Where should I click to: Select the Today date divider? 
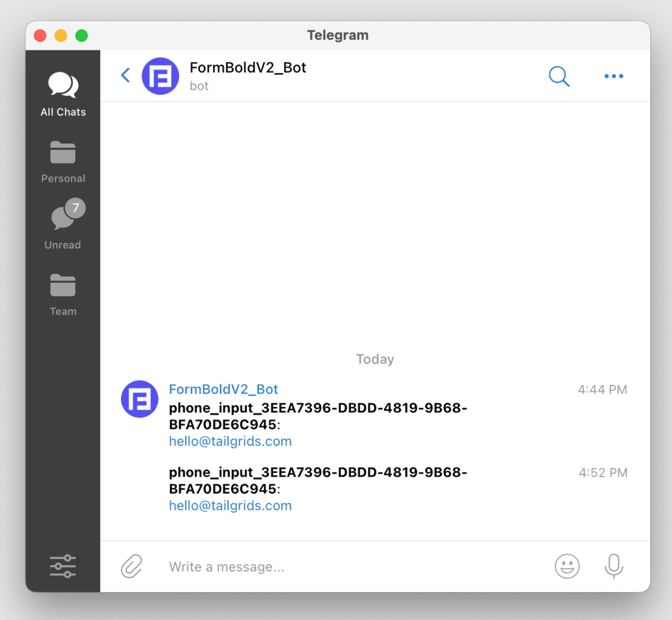click(x=375, y=359)
